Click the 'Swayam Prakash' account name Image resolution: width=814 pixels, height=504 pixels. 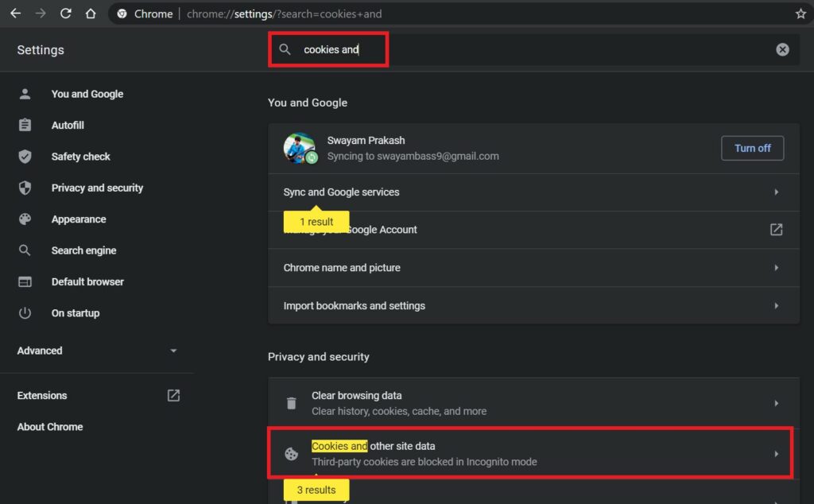[366, 140]
